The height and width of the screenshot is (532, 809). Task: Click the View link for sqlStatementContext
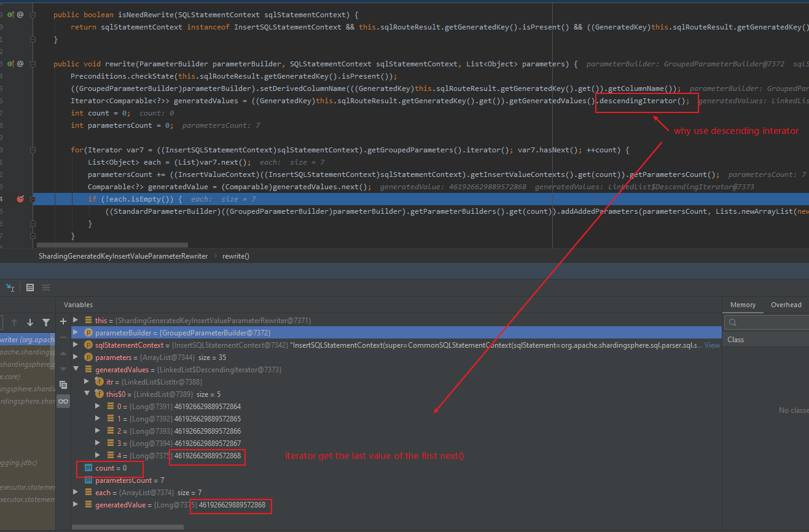(x=711, y=345)
